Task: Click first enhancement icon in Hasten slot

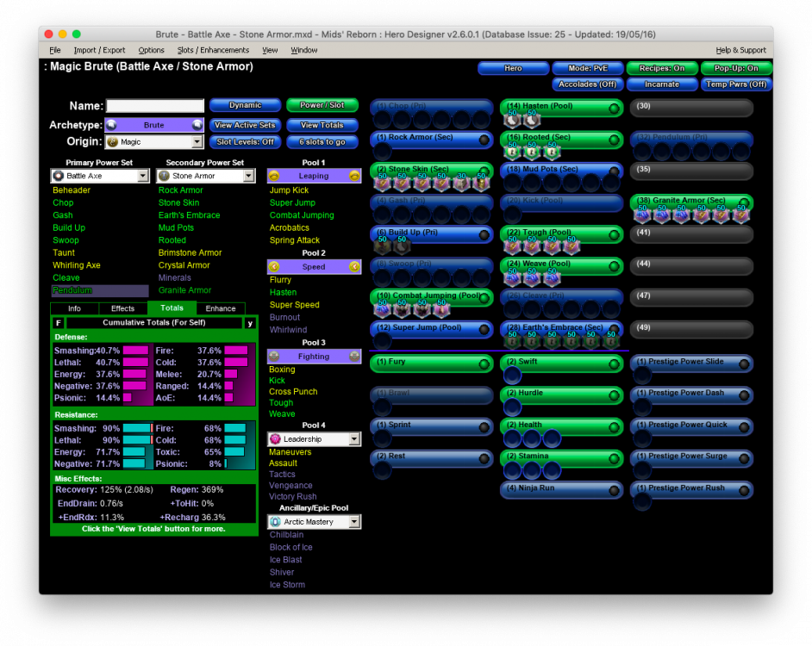Action: (x=510, y=120)
